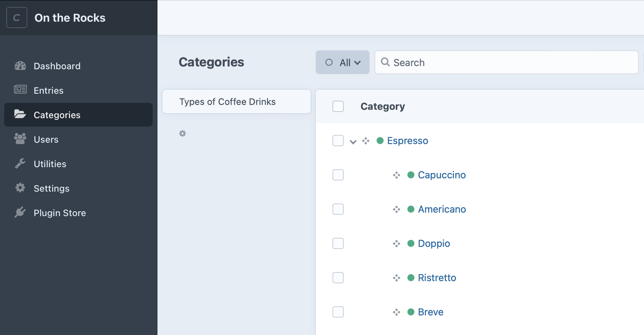Screen dimensions: 644x335
Task: Open the Ristretto category
Action: point(437,278)
